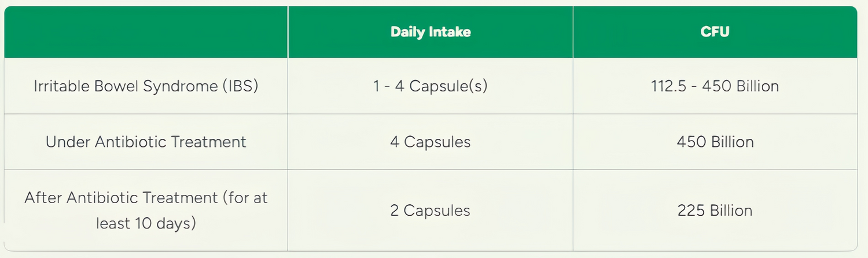Click the Under Antibiotic Treatment cell
868x258 pixels.
click(x=146, y=142)
